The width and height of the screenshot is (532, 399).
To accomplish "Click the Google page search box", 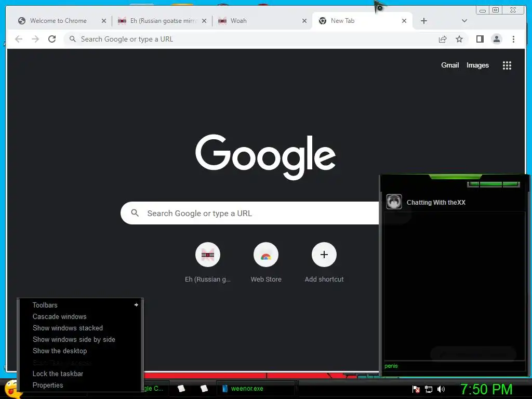I will point(249,213).
